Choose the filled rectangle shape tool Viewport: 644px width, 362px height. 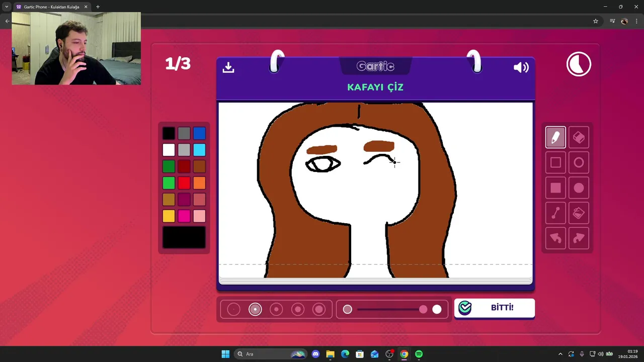(x=555, y=188)
